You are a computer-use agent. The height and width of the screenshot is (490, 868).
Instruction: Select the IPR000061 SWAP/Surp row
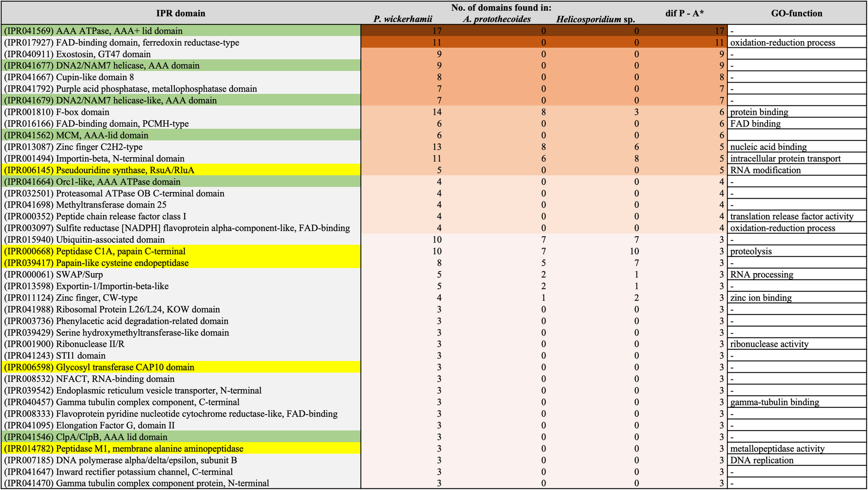click(x=181, y=274)
